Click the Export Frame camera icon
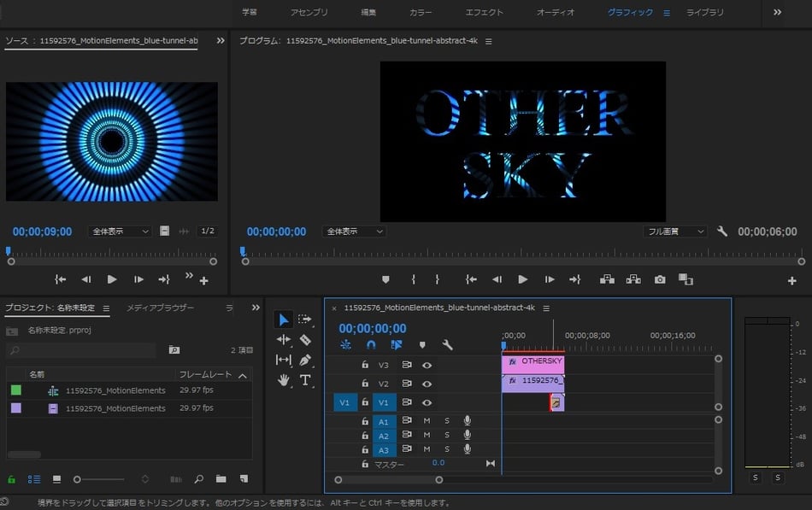 point(660,279)
